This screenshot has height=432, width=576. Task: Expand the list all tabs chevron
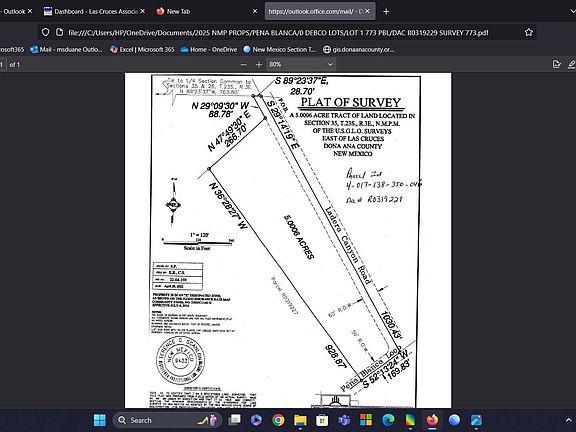coord(572,11)
